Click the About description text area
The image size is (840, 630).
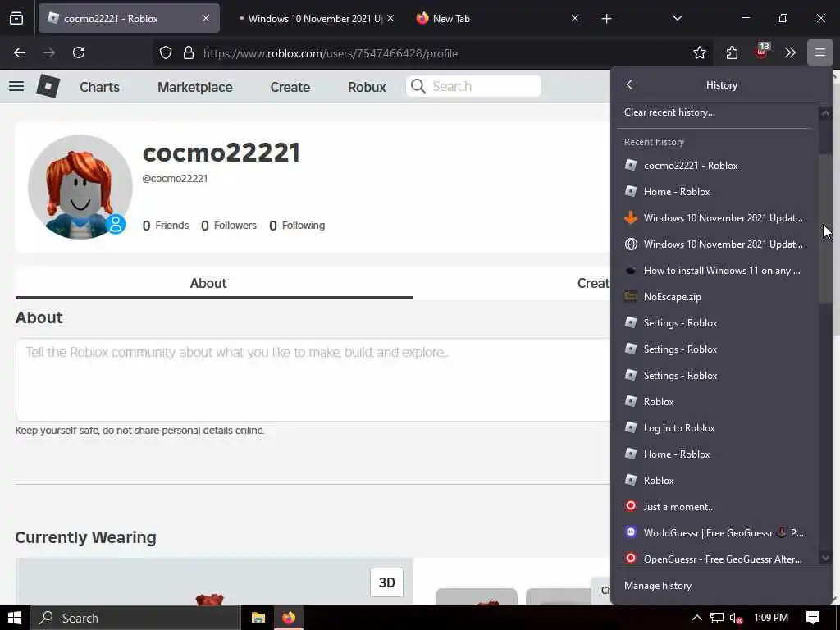313,379
